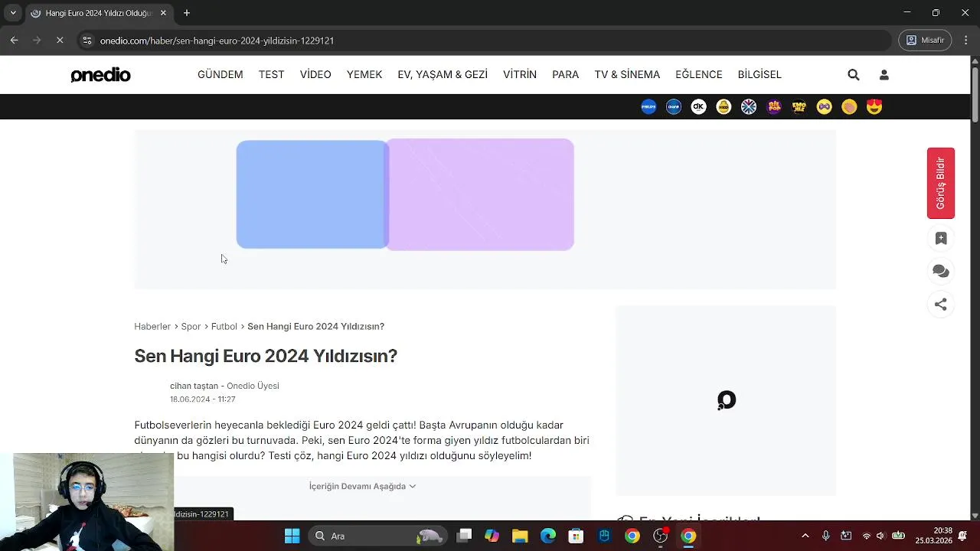Expand İçeriğin Devamı Aşağıda
The image size is (980, 551).
[362, 486]
